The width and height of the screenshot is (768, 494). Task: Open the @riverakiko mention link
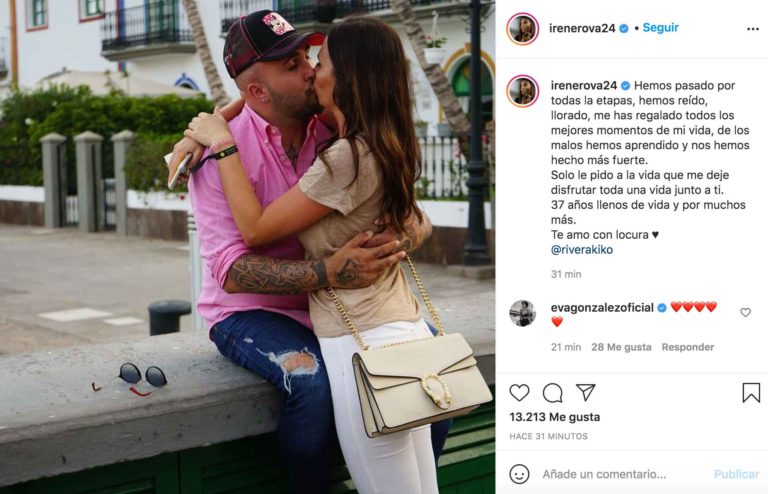tap(582, 250)
